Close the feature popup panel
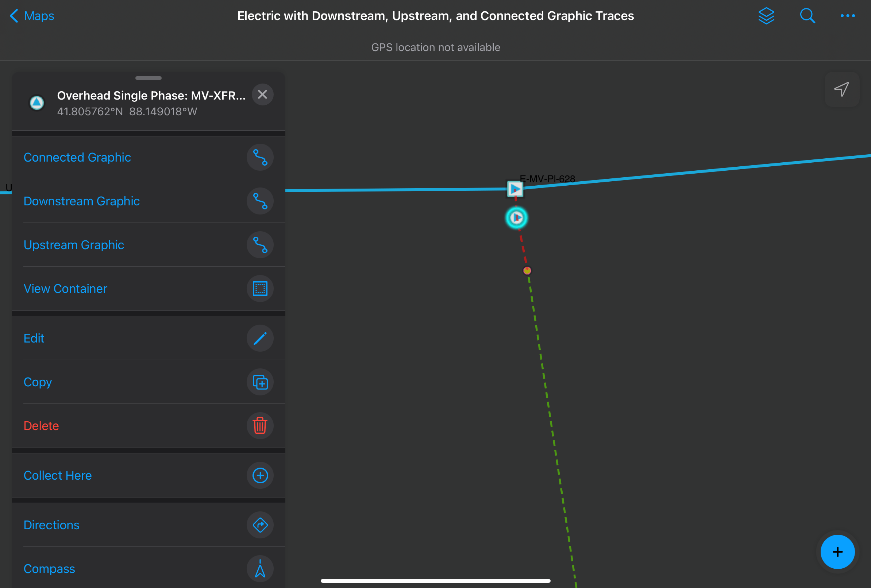The image size is (871, 588). coord(261,95)
